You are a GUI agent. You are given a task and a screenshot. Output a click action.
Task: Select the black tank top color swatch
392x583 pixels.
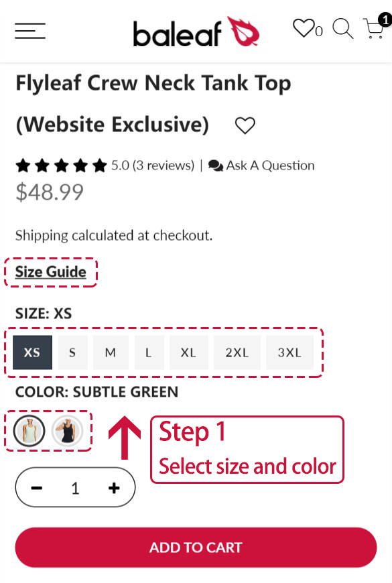pos(67,431)
